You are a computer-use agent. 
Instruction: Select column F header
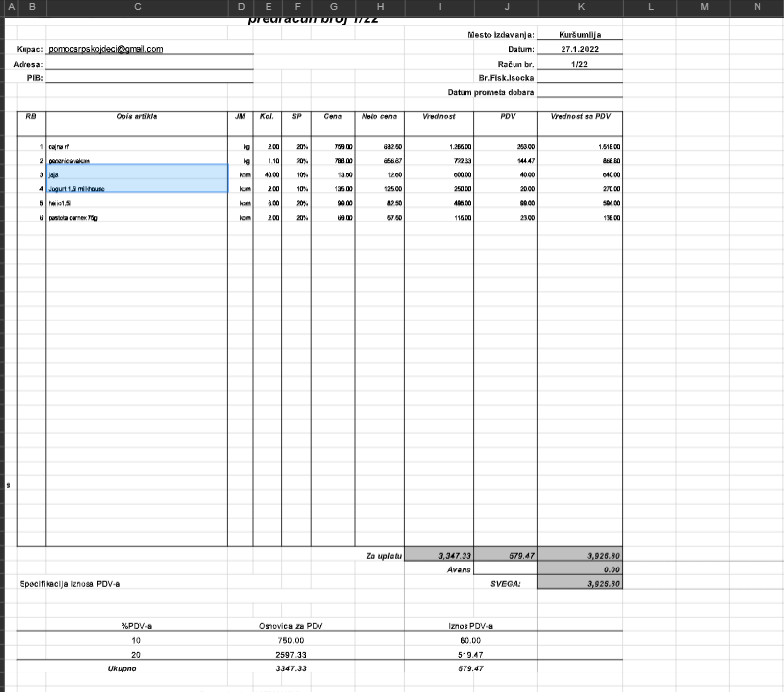297,7
